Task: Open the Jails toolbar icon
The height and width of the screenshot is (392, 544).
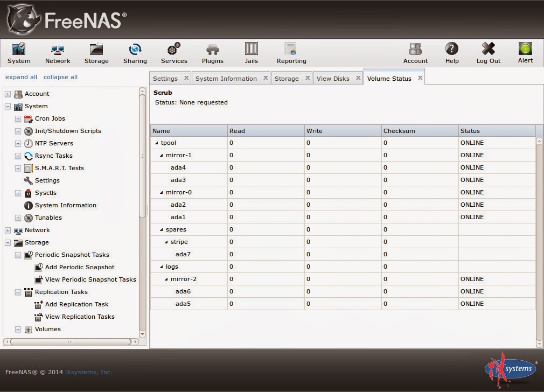Action: pyautogui.click(x=251, y=48)
